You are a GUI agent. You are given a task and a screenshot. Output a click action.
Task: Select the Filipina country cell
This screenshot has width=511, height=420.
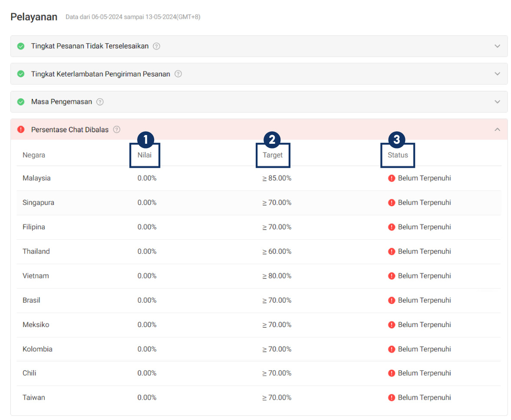click(x=33, y=227)
